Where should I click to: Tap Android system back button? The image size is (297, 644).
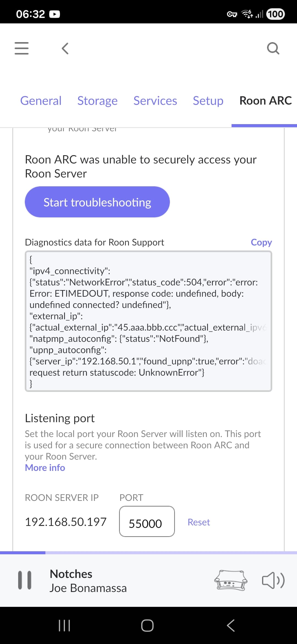(x=230, y=625)
